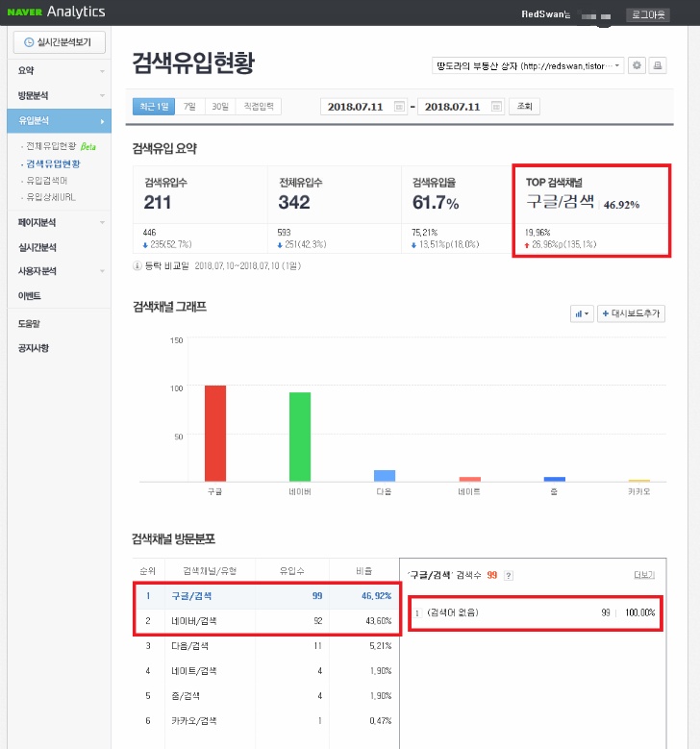
Task: Open 유입상세URL submenu item
Action: tap(51, 197)
